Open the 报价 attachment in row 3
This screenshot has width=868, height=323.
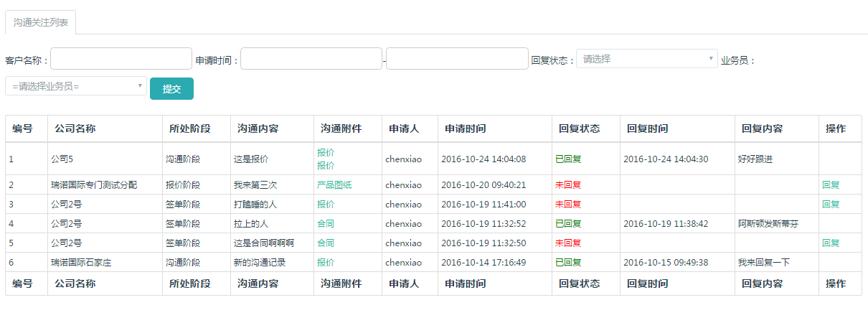pos(326,205)
